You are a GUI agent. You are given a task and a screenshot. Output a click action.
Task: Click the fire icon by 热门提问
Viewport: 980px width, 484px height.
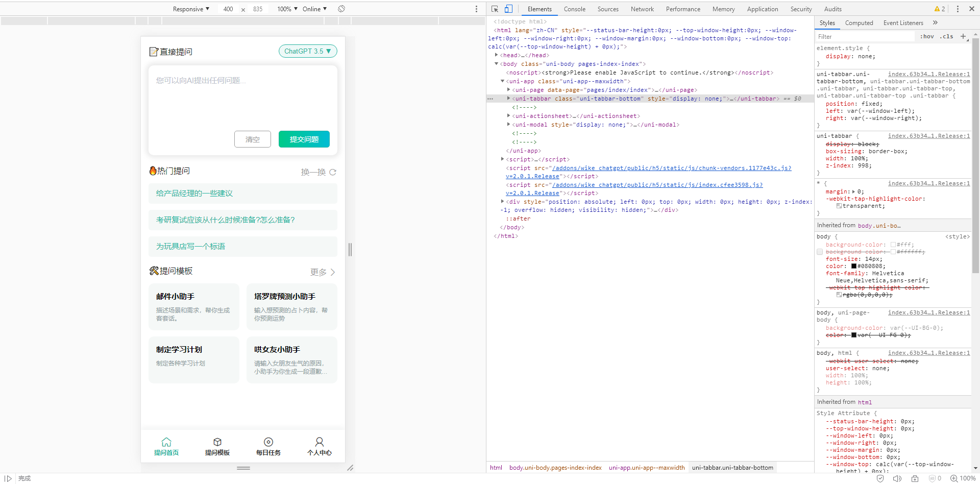[153, 171]
